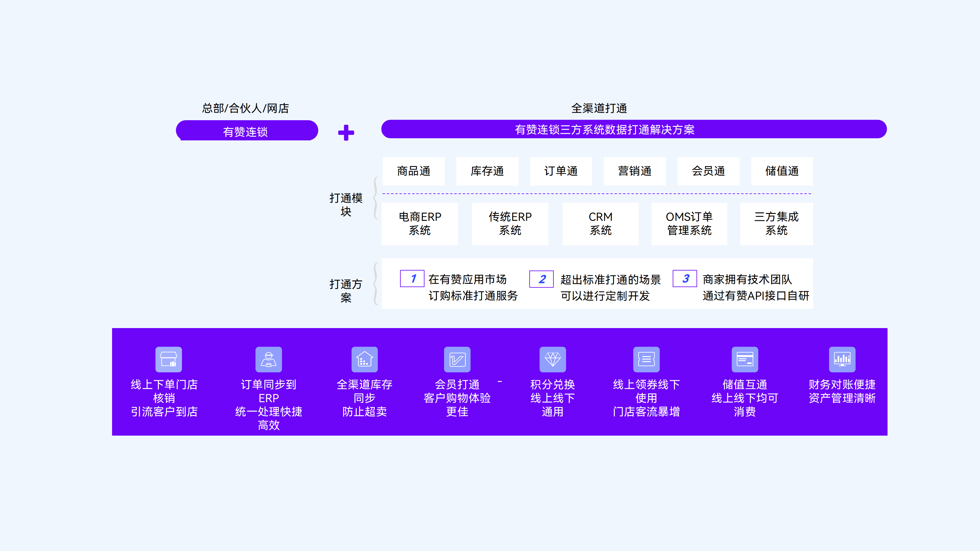This screenshot has width=980, height=551.
Task: Click the bar chart monitor icon above 财务对账便捷
Action: 842,359
